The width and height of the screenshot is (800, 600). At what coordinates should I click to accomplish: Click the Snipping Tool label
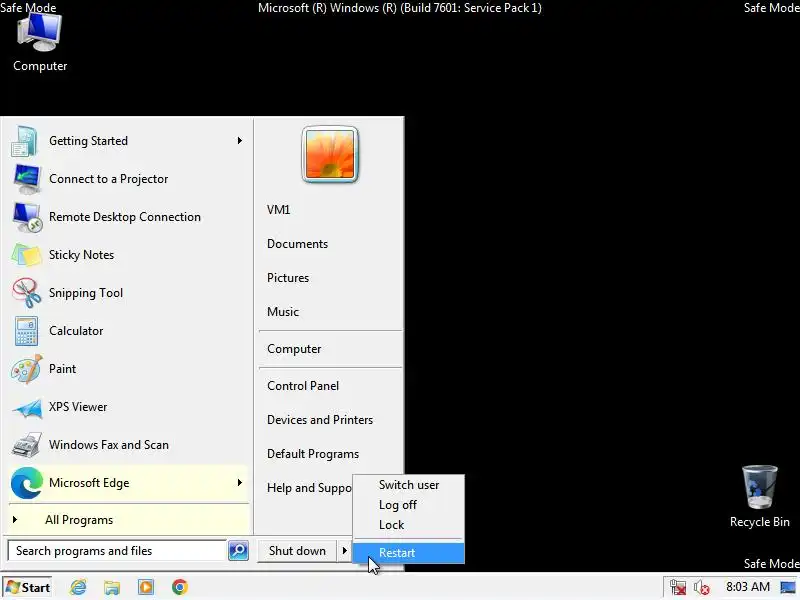pos(86,293)
